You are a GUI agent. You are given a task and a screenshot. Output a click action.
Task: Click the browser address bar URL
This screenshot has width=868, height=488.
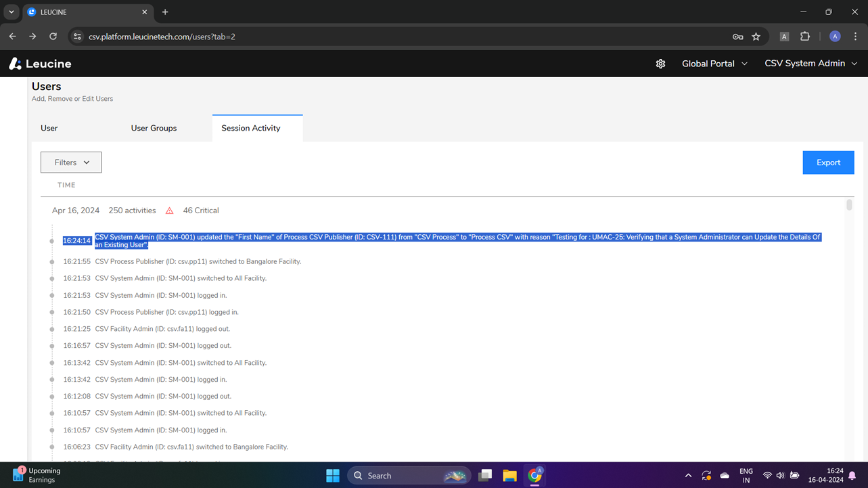coord(162,37)
